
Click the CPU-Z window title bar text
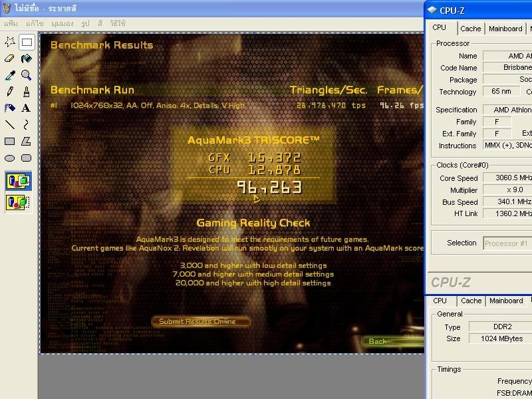452,11
